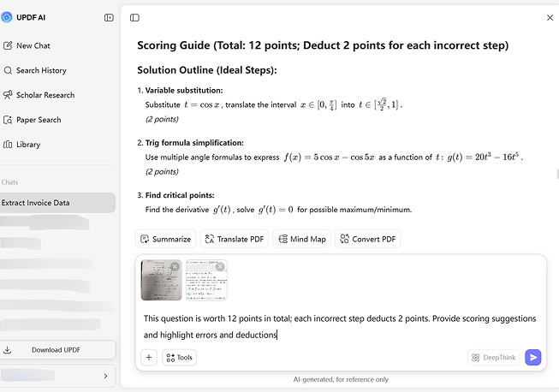Open the Tools dropdown

click(179, 357)
